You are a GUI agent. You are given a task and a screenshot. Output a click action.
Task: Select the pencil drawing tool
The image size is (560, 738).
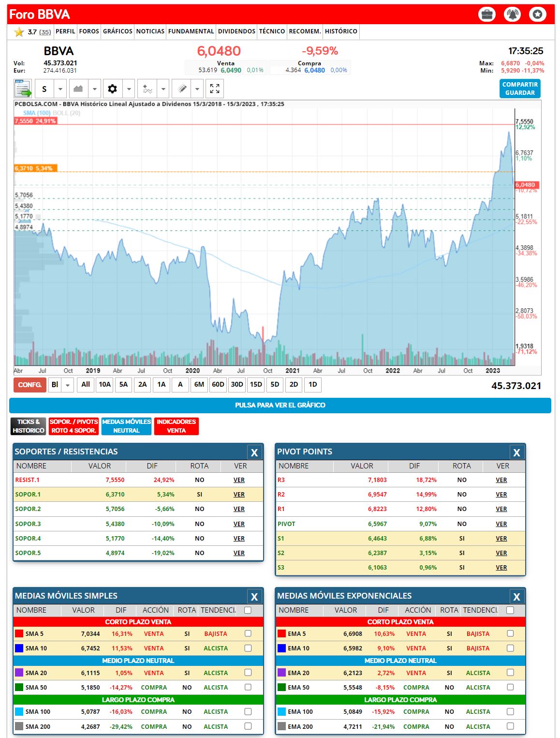(x=181, y=89)
